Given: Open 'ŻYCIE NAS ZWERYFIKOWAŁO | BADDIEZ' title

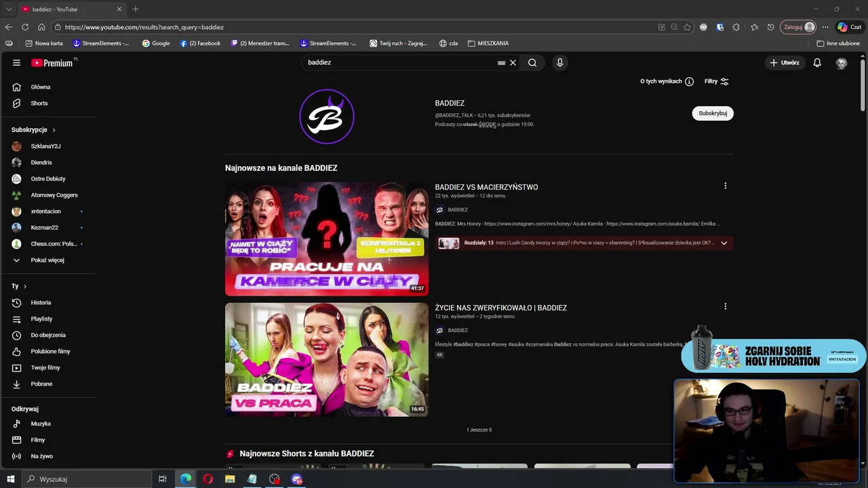Looking at the screenshot, I should [x=500, y=308].
